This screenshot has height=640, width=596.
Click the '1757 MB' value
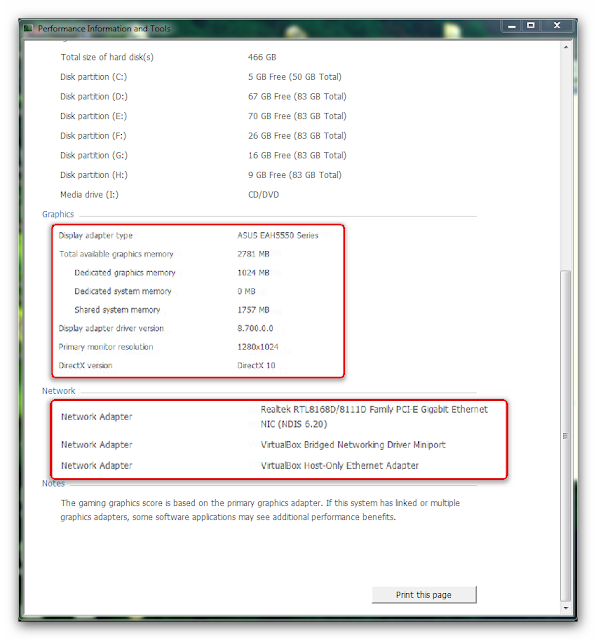[254, 310]
